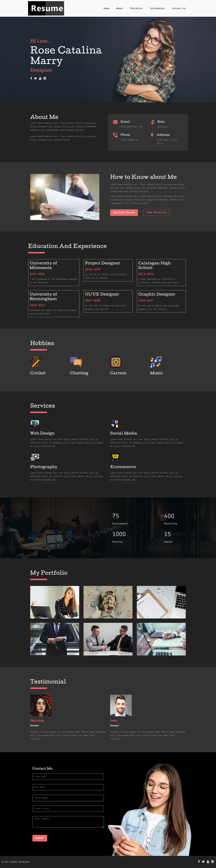The image size is (216, 868).
Task: Click the "John" testimonial name
Action: coord(114,721)
